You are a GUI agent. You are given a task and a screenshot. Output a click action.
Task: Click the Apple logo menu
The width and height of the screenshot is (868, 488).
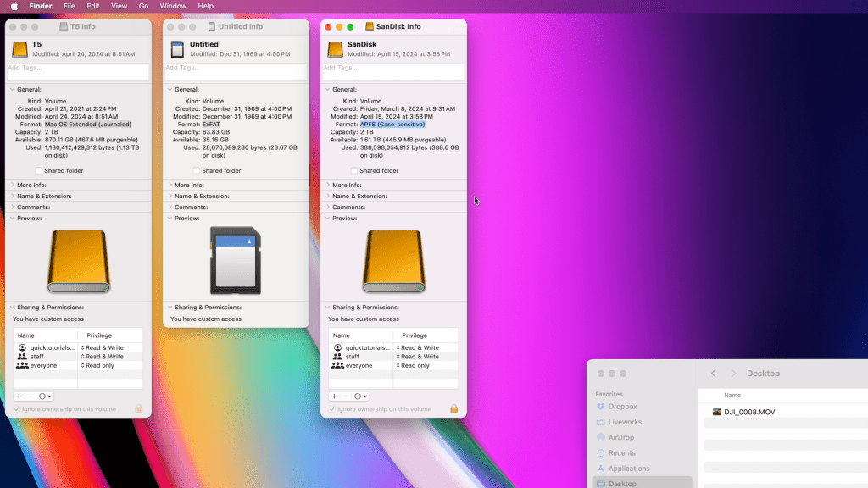pos(14,6)
